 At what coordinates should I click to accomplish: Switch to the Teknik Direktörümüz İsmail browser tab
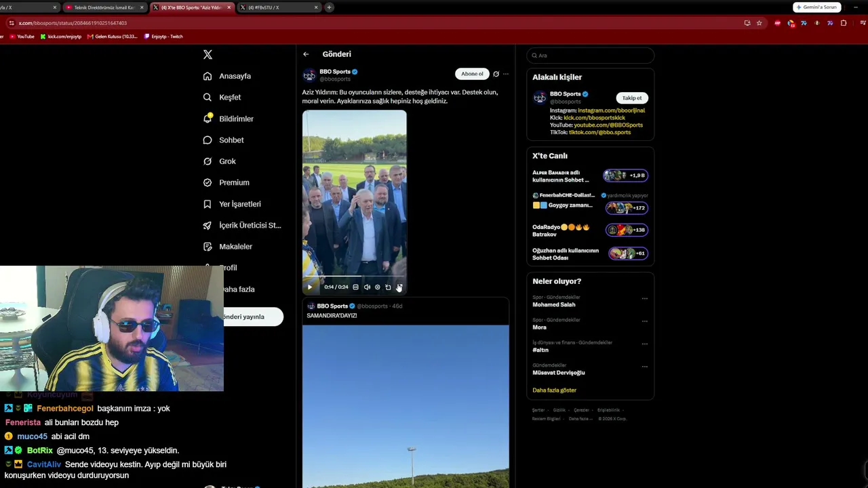(105, 7)
